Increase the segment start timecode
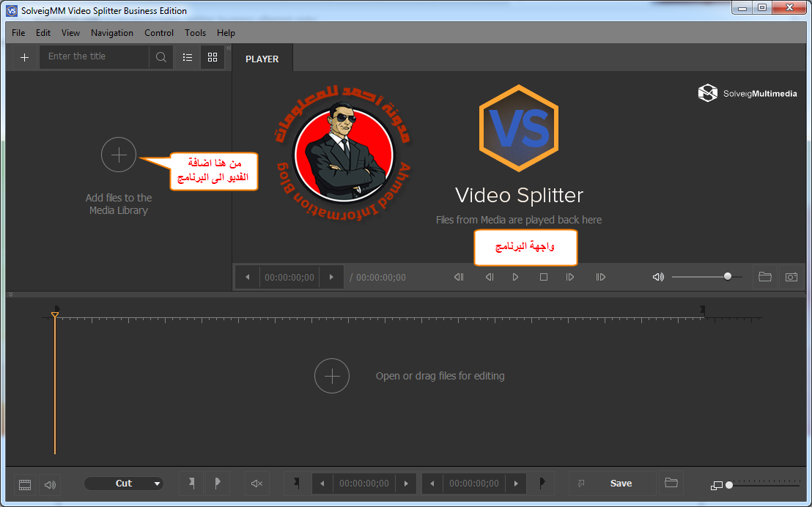Screen dimensions: 812x507 (406, 483)
